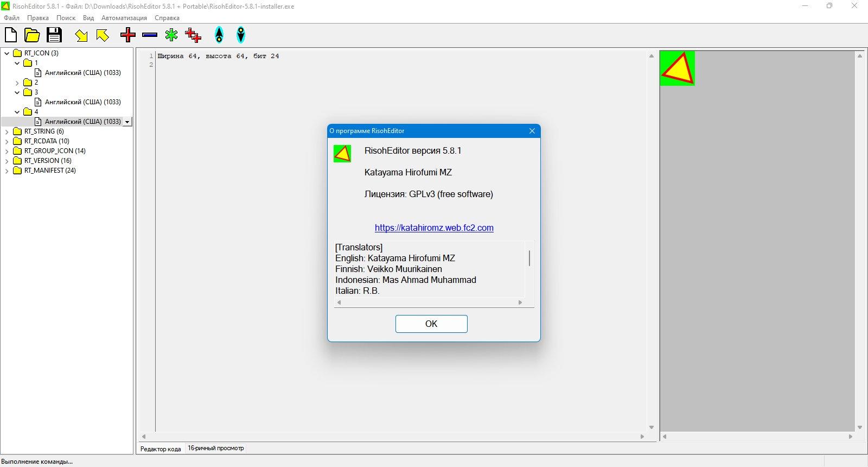Viewport: 868px width, 467px height.
Task: Add a resource with the red plus icon
Action: 128,35
